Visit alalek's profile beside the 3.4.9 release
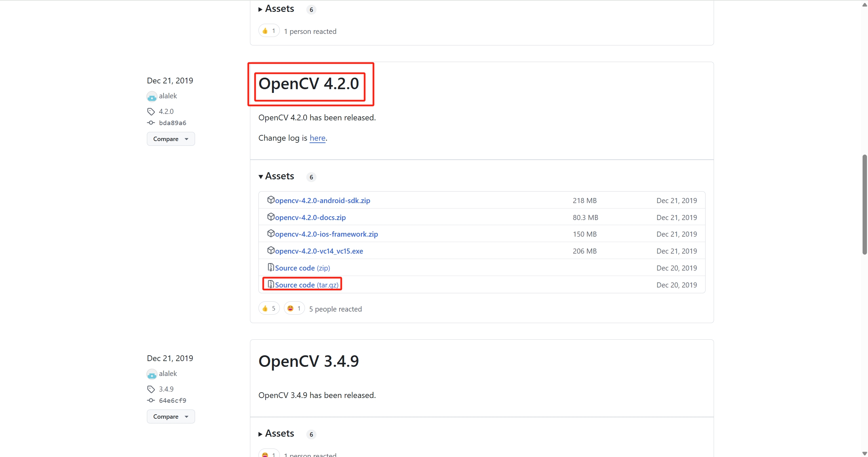Viewport: 868px width, 457px height. [168, 374]
